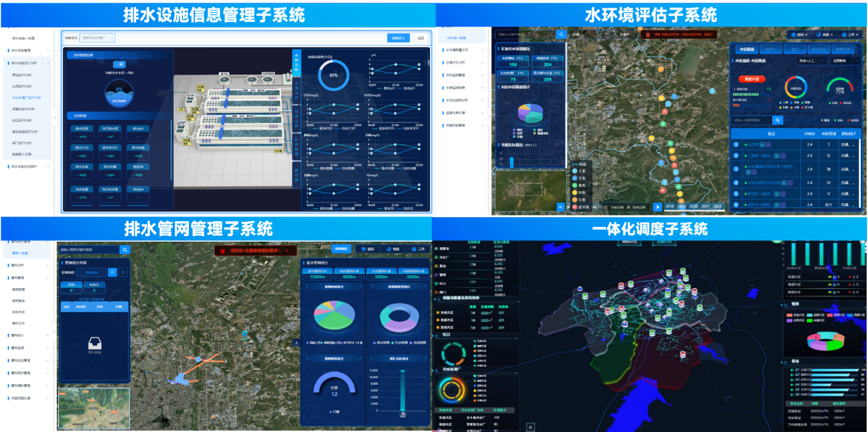
Task: Click the red alarm icon in pipe network banner
Action: pos(222,251)
